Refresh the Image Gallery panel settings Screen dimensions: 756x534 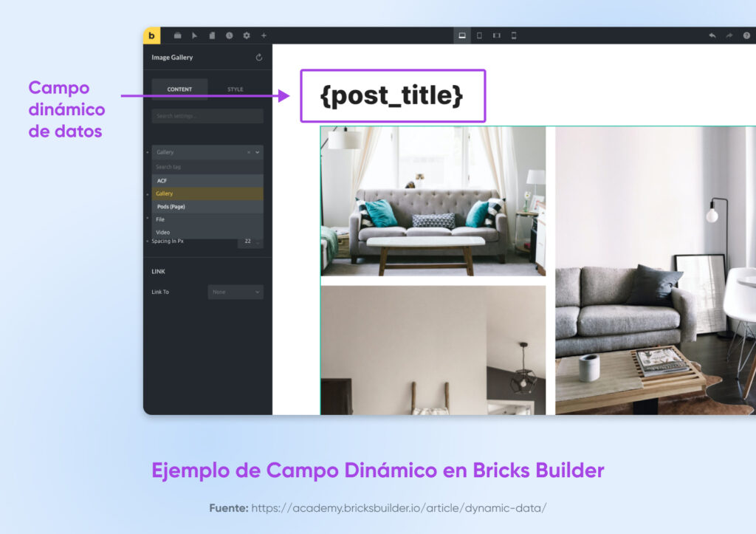click(x=258, y=58)
